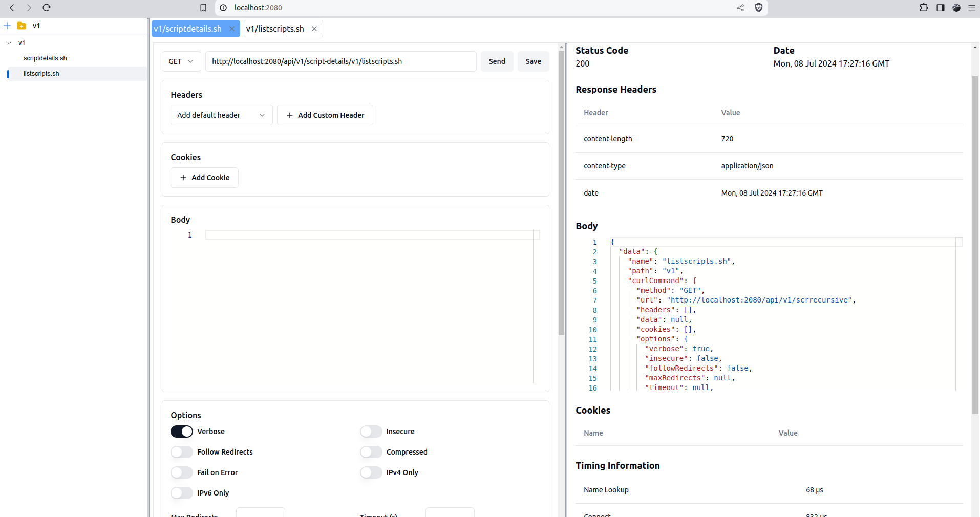
Task: Open the browser hamburger menu
Action: pos(971,8)
